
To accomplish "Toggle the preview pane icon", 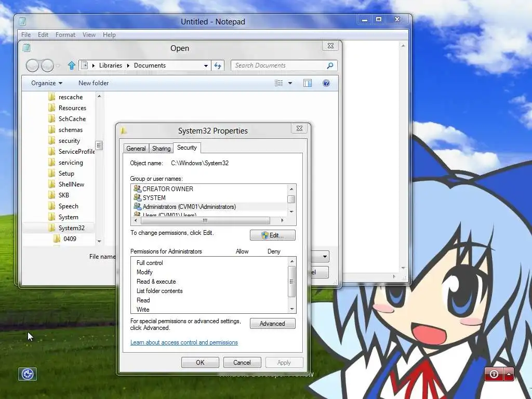I will pyautogui.click(x=308, y=83).
